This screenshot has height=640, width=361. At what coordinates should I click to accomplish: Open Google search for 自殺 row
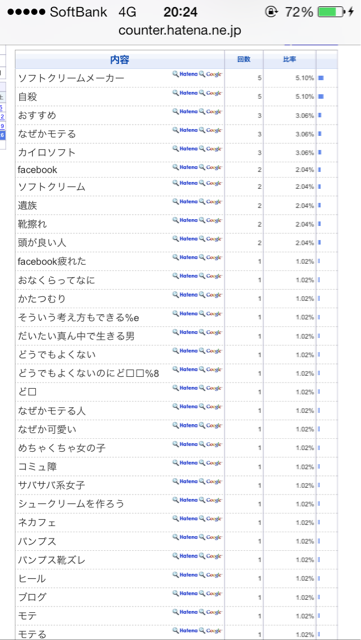210,93
